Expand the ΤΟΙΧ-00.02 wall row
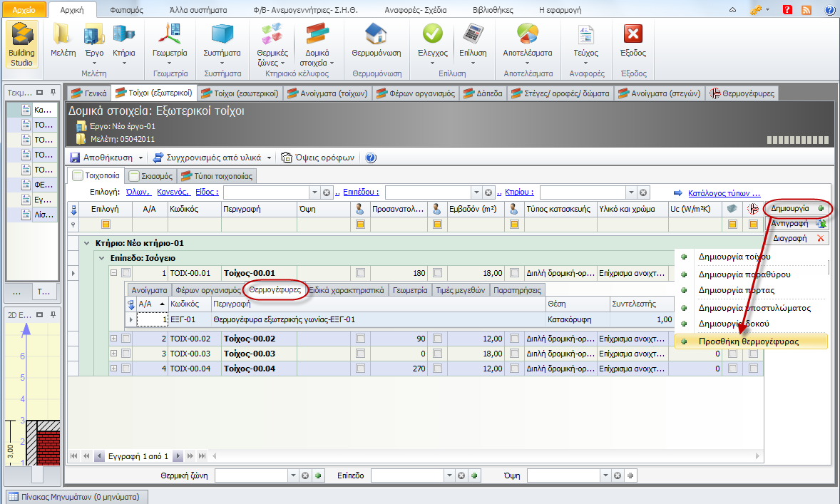 pos(113,338)
